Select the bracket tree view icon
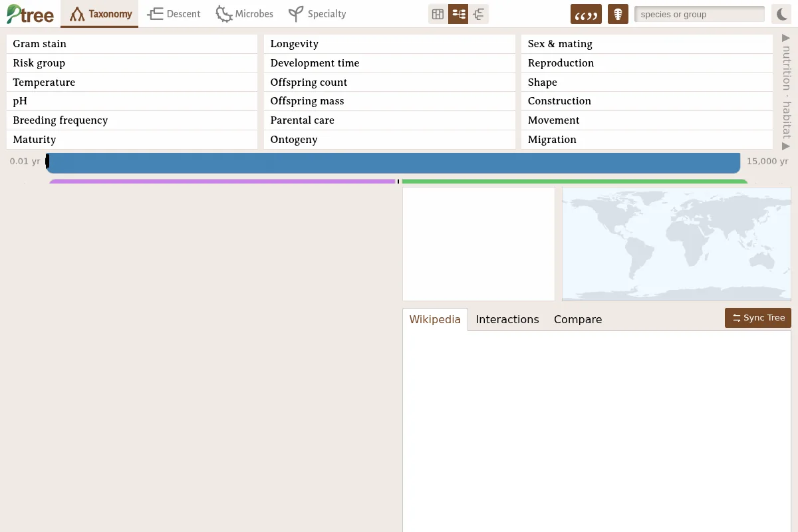 [478, 14]
